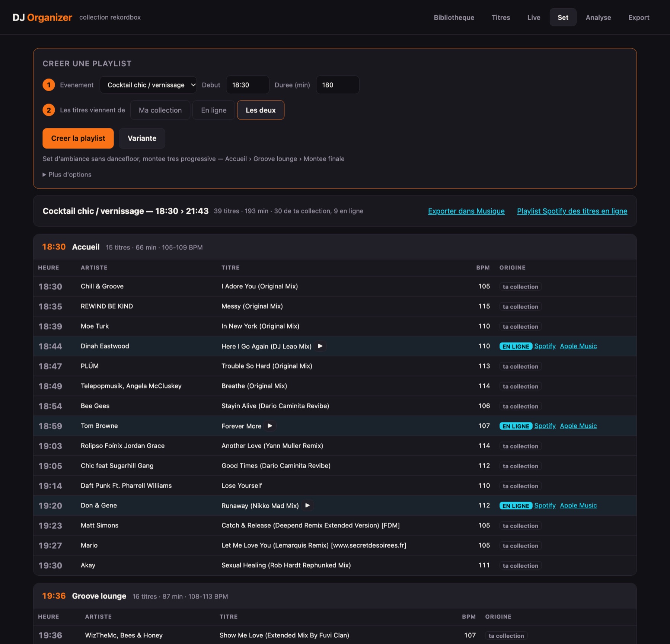This screenshot has height=644, width=670.
Task: Select the Messy (Original Mix) row
Action: pyautogui.click(x=335, y=306)
